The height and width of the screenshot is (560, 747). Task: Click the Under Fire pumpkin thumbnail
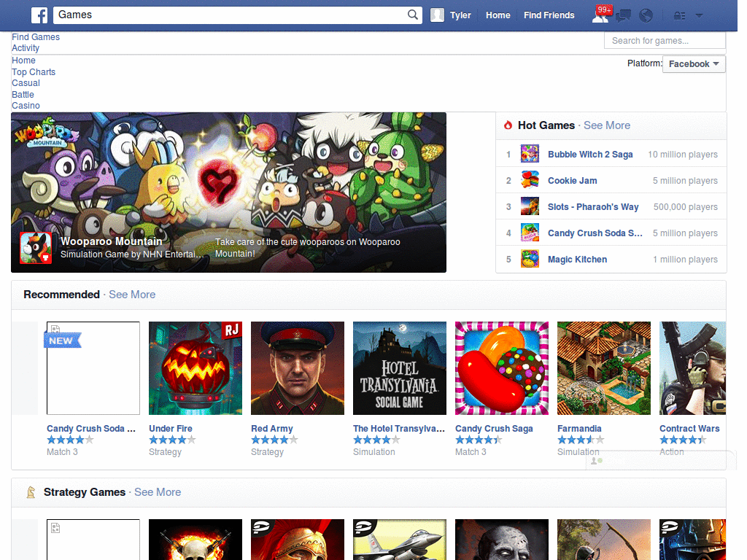pyautogui.click(x=196, y=368)
